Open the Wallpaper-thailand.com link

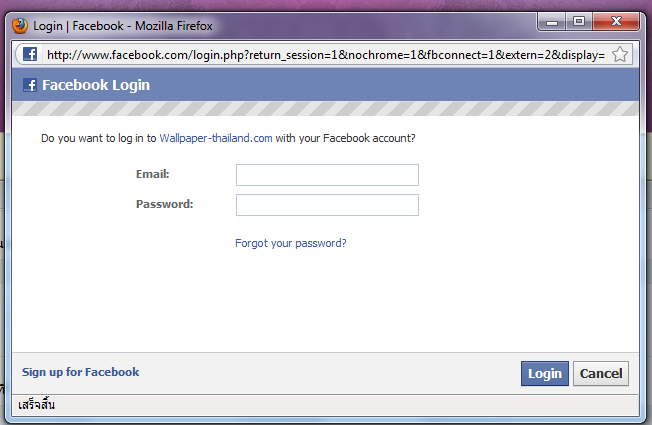tap(216, 139)
